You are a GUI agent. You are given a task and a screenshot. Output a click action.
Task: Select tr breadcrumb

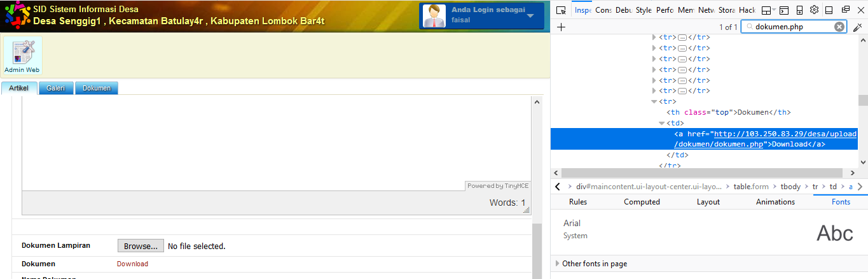(815, 187)
